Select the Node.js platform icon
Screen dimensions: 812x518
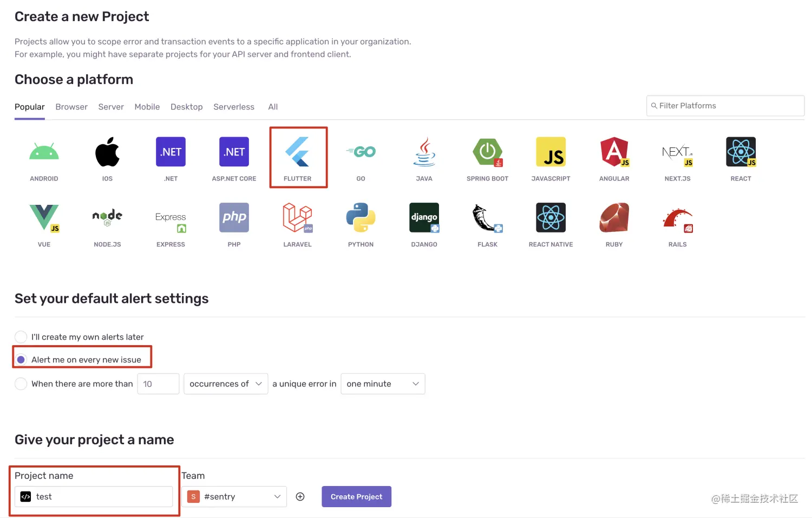[x=107, y=218]
